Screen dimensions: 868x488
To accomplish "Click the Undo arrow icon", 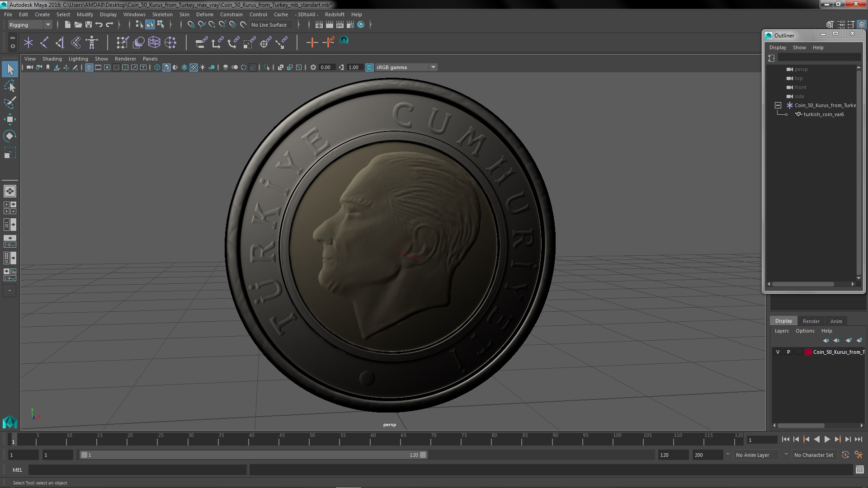I will click(x=99, y=24).
